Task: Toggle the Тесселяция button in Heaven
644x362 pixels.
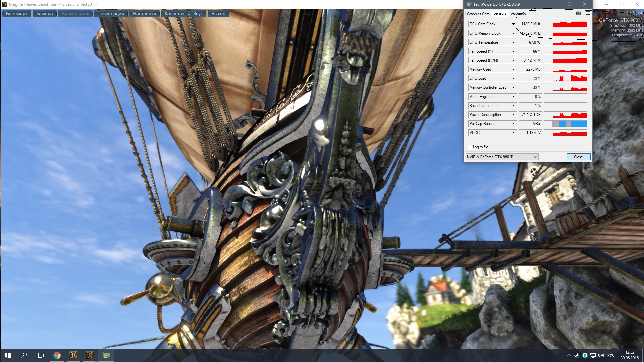Action: click(x=111, y=14)
